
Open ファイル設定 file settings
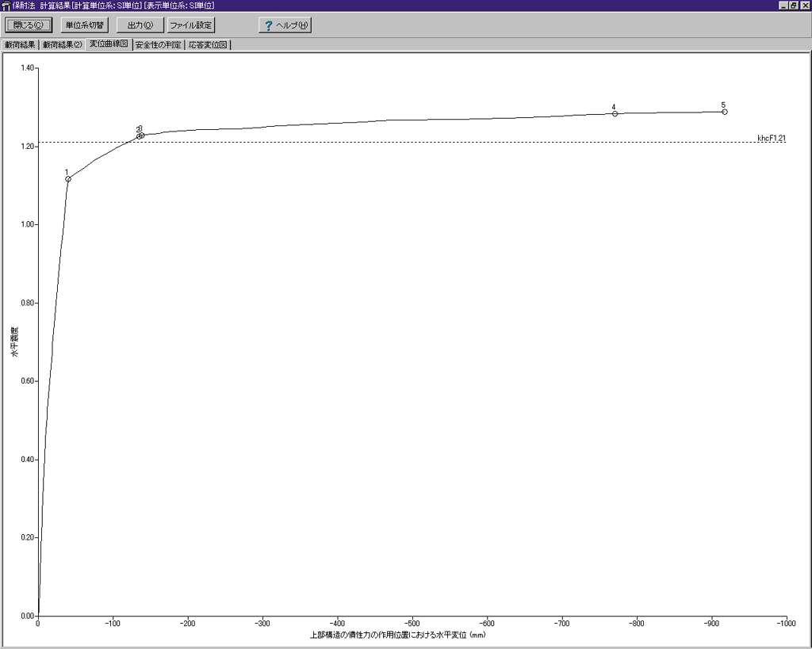[x=191, y=25]
